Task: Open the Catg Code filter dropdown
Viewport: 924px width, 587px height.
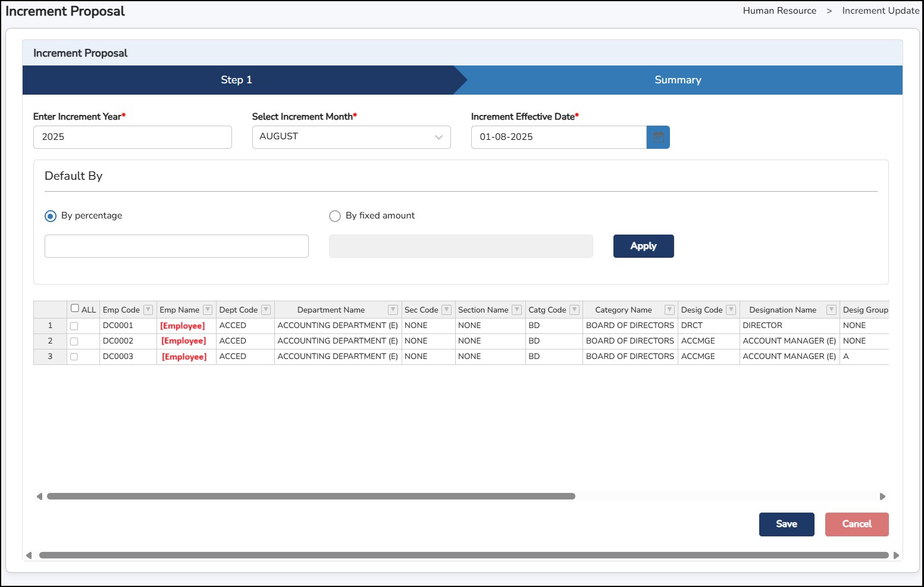Action: [x=574, y=310]
